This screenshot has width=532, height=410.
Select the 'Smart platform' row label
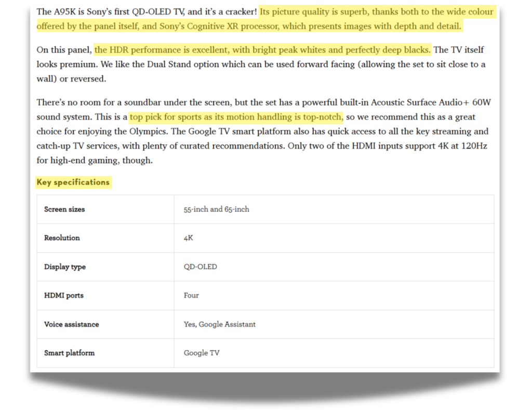[70, 353]
